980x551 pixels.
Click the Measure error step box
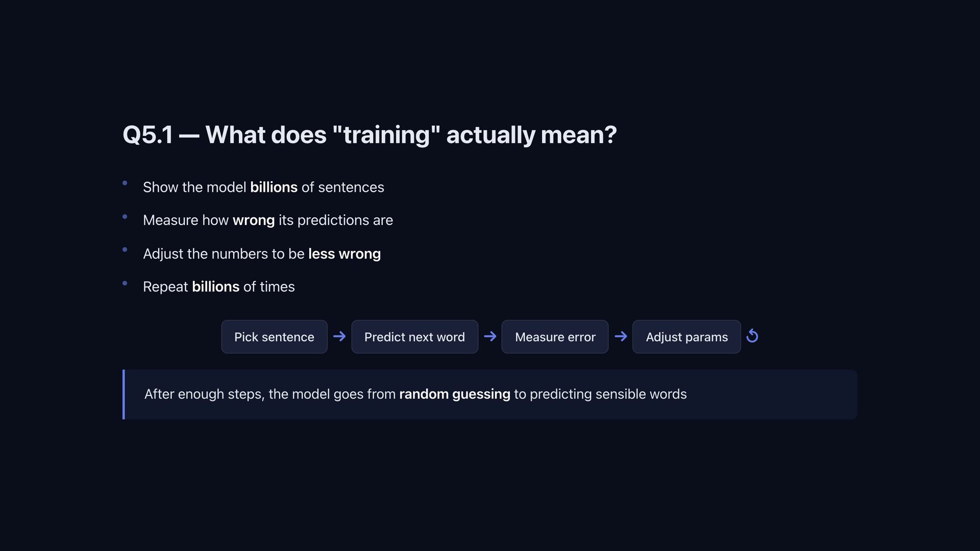tap(555, 337)
